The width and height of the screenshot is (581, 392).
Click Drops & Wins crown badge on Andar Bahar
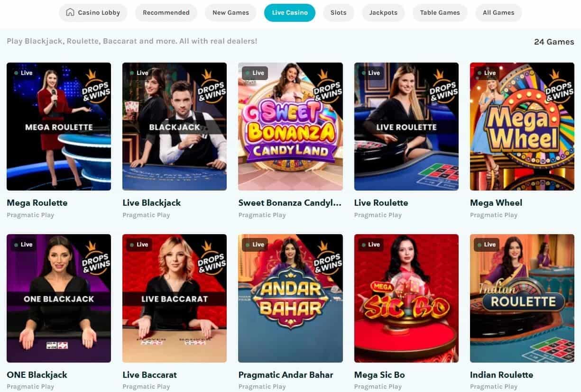pyautogui.click(x=327, y=258)
